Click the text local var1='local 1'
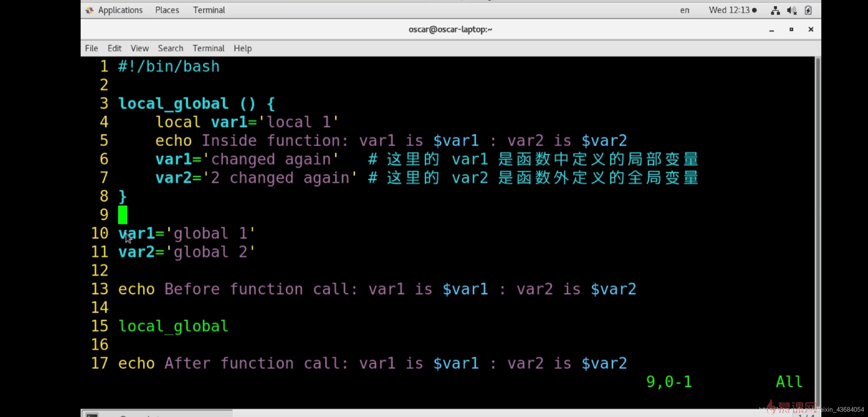This screenshot has height=417, width=868. pos(247,122)
